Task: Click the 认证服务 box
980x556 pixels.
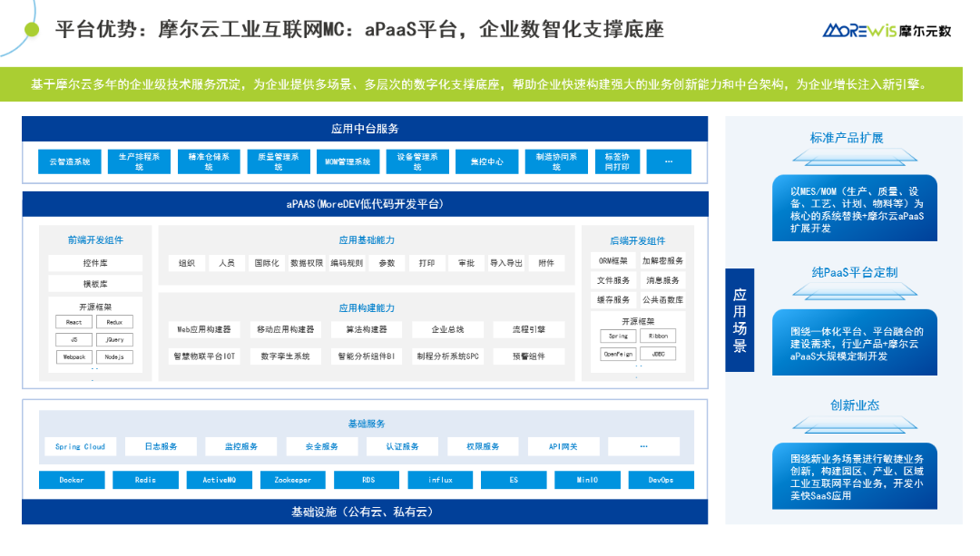Action: pyautogui.click(x=402, y=446)
